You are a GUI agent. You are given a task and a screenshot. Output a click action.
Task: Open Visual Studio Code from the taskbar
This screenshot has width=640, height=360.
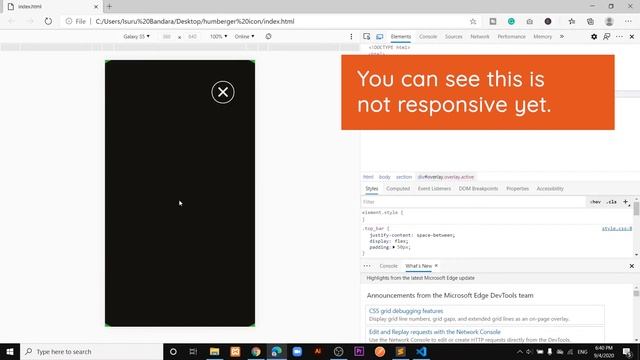tap(421, 351)
